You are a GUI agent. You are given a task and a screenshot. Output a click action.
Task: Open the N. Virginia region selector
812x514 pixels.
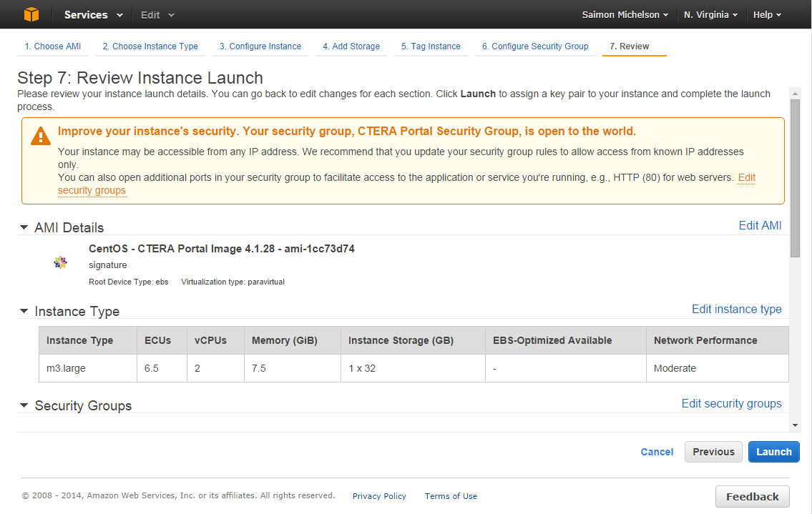tap(710, 15)
